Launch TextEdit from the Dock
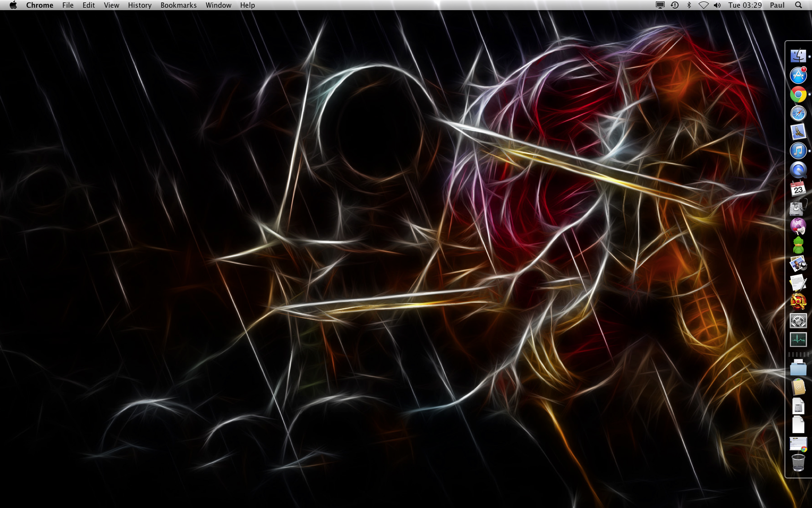812x508 pixels. [798, 283]
